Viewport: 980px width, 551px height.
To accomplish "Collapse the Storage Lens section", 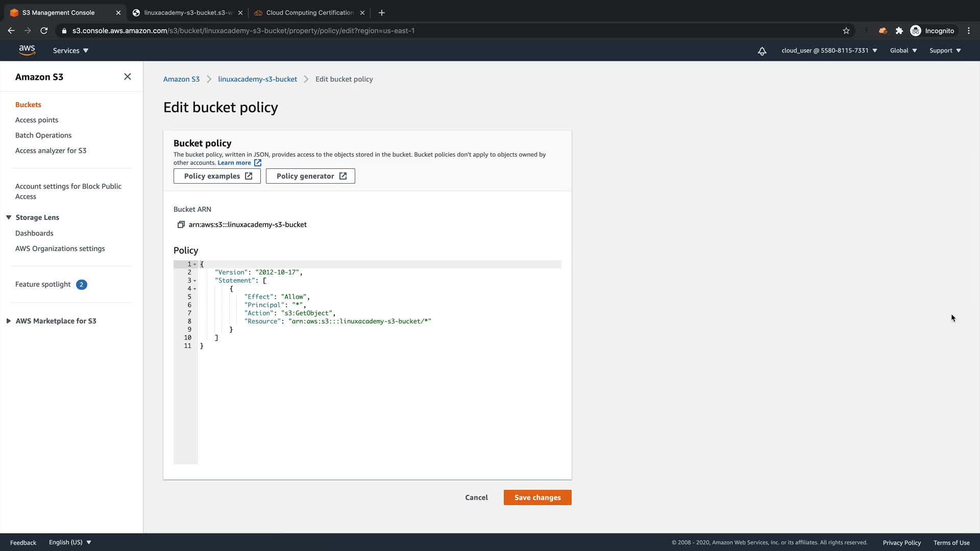I will click(9, 217).
